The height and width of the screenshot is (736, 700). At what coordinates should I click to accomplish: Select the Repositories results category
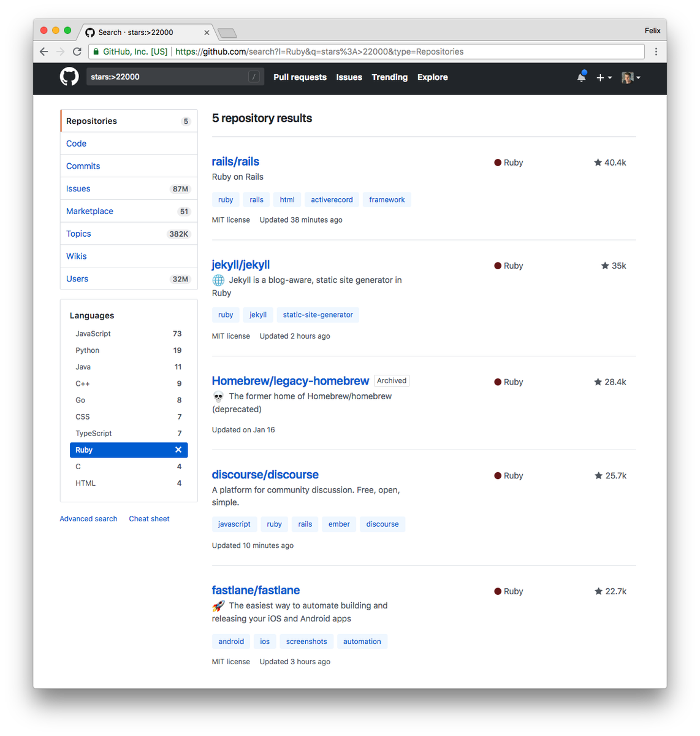click(x=129, y=121)
